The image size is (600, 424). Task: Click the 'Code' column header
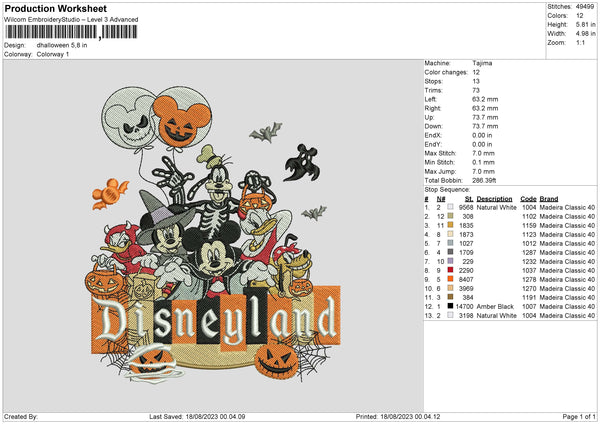click(x=528, y=199)
